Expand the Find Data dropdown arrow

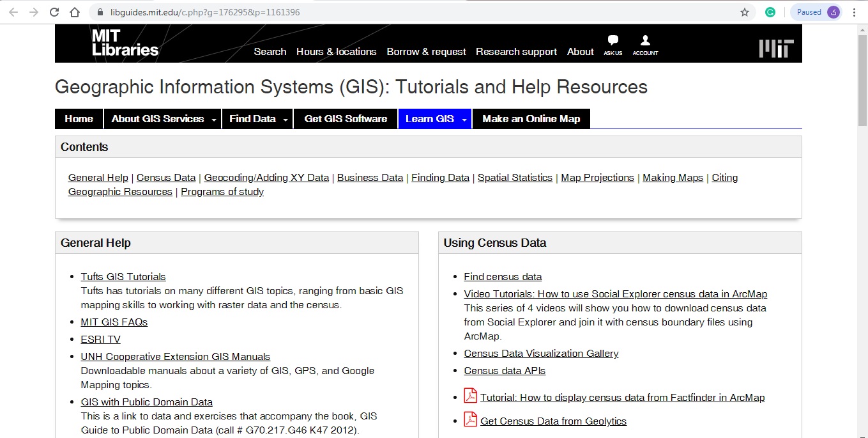click(x=286, y=120)
